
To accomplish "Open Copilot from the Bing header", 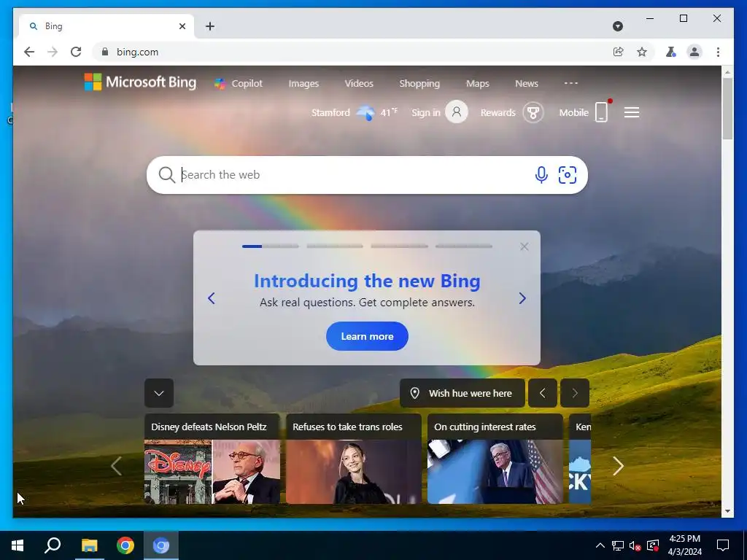I will click(239, 83).
